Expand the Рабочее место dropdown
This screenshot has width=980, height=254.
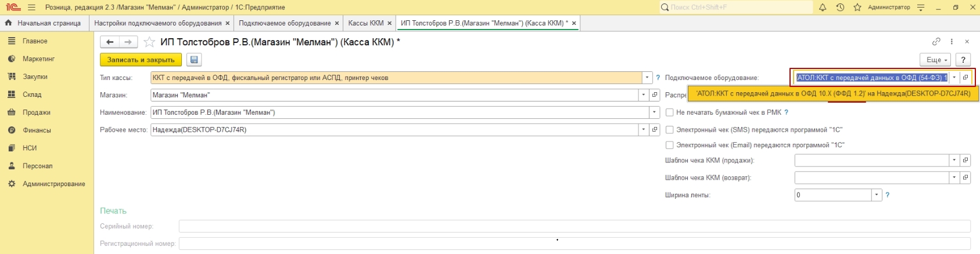coord(644,130)
